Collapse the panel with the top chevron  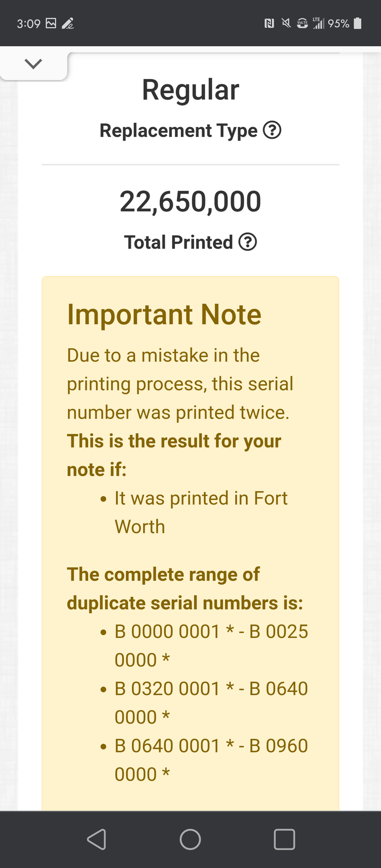point(33,64)
